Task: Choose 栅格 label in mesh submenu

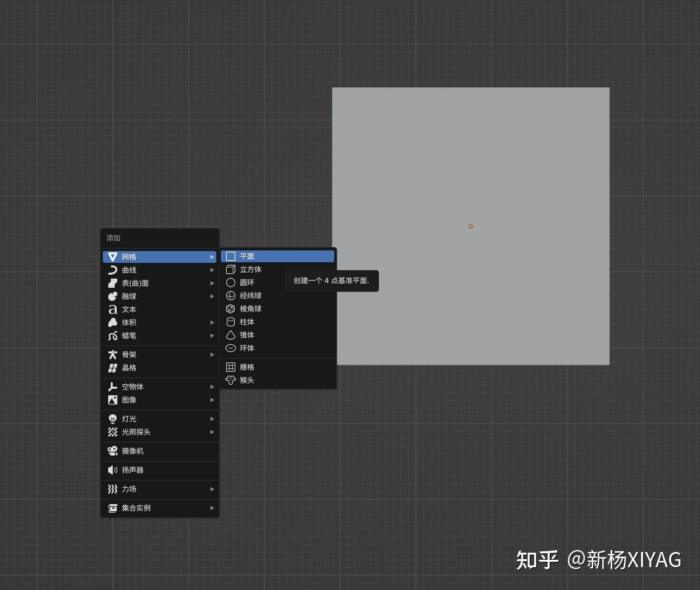Action: pos(247,367)
